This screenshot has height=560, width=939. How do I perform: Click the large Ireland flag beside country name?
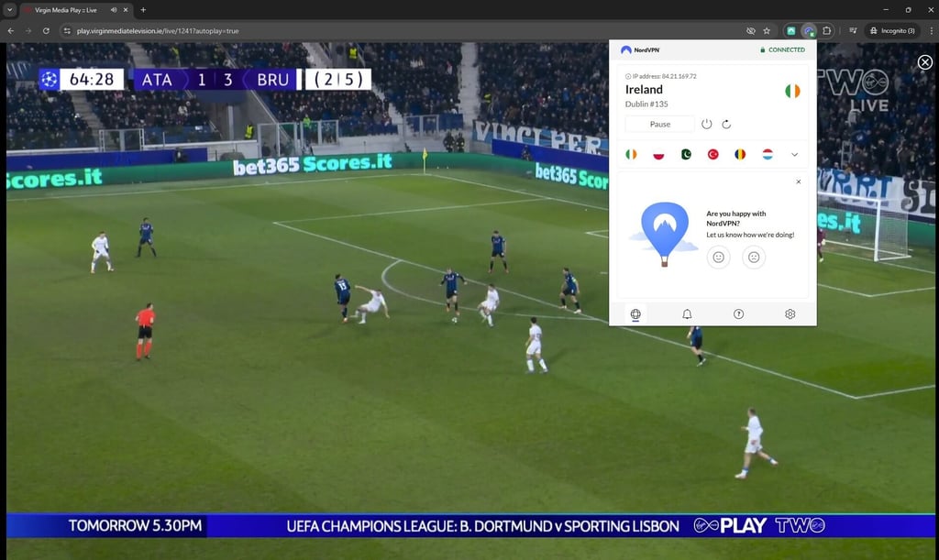tap(792, 91)
